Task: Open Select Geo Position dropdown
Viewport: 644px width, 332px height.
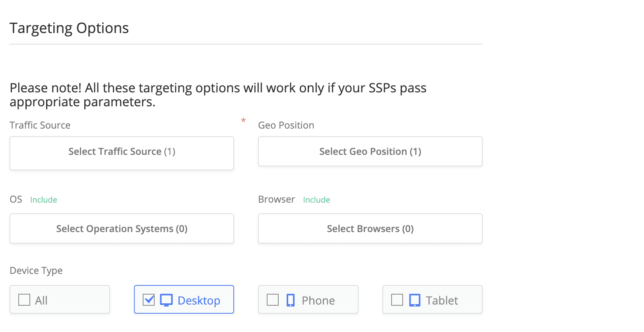Action: coord(370,151)
